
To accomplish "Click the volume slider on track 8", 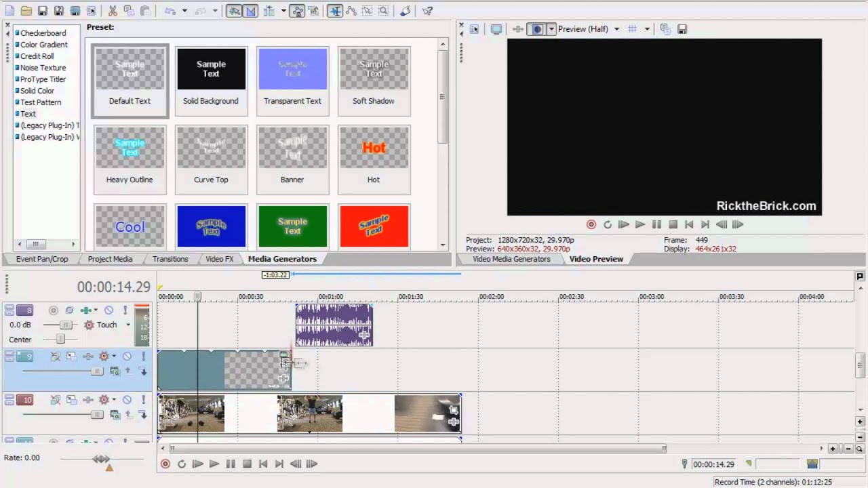I will tap(66, 325).
